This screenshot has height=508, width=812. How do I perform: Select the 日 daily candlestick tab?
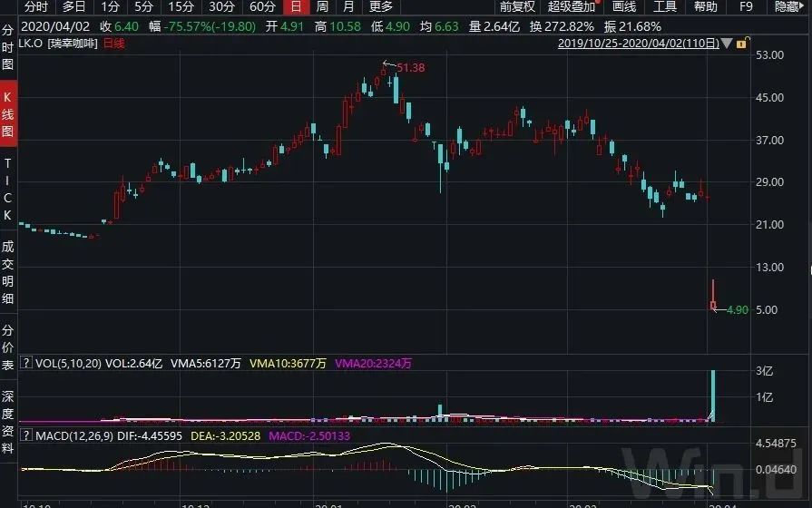296,6
